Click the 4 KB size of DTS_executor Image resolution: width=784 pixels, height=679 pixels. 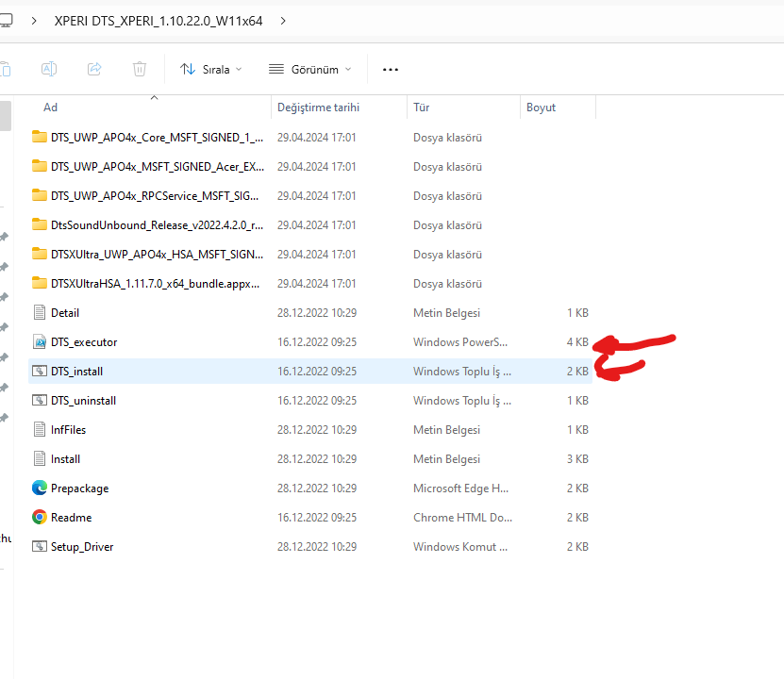click(x=577, y=342)
